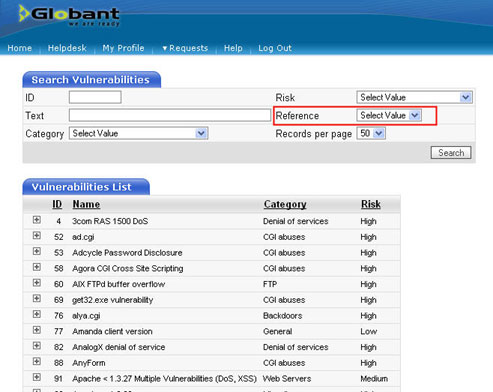Viewport: 493px width, 392px height.
Task: Expand AnalogX denial of service row
Action: coord(37,346)
